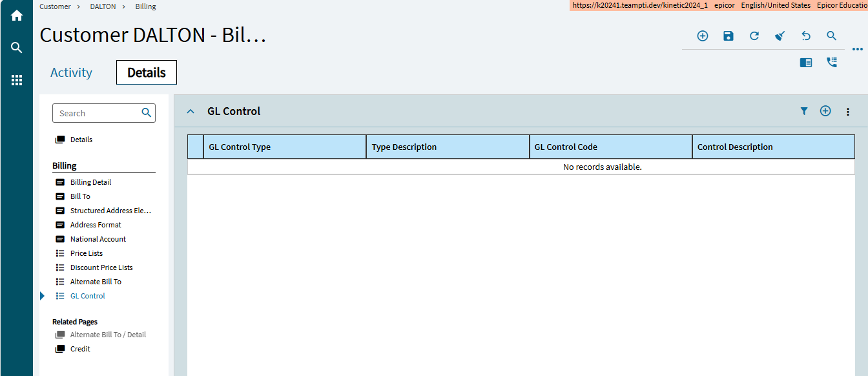868x376 pixels.
Task: Open Alternate Bill To / Detail related page
Action: coord(108,335)
